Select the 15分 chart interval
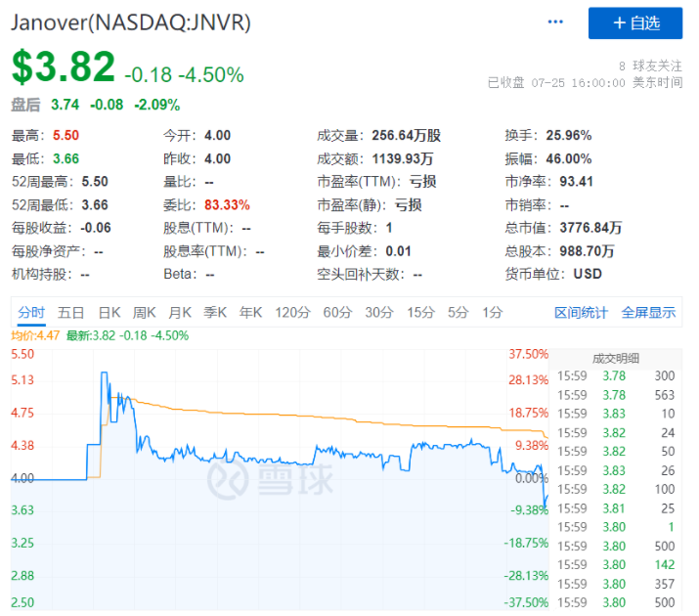 [420, 312]
